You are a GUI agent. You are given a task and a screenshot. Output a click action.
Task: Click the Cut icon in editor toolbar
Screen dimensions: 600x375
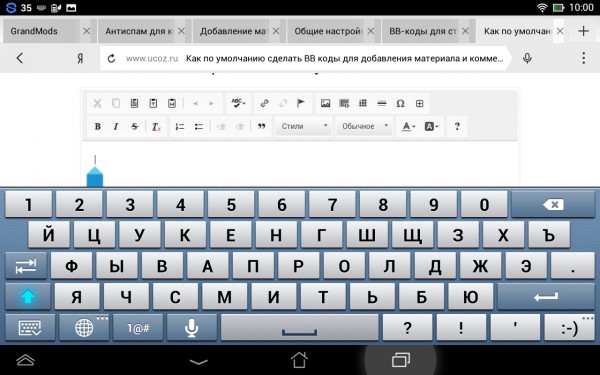(97, 103)
